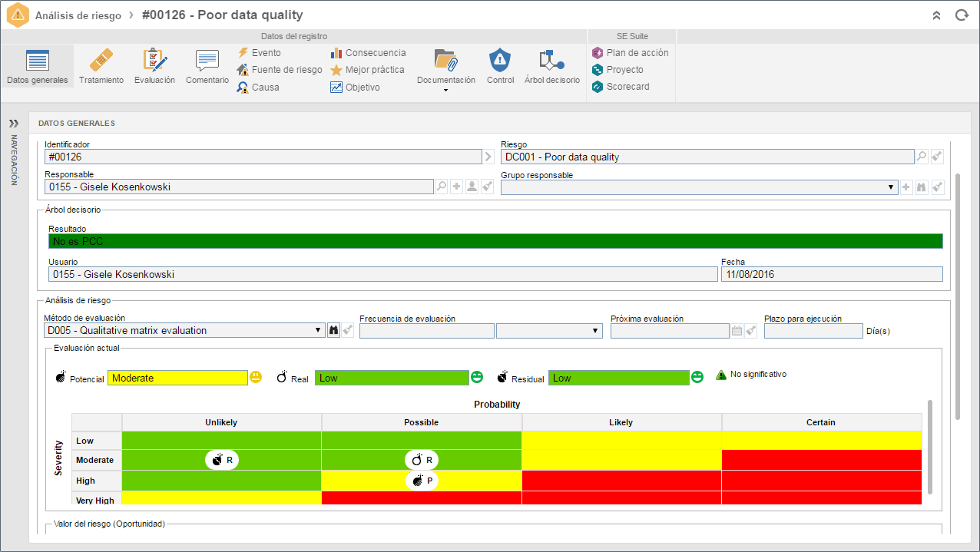Open Plan de acción
Viewport: 980px width, 552px height.
631,53
